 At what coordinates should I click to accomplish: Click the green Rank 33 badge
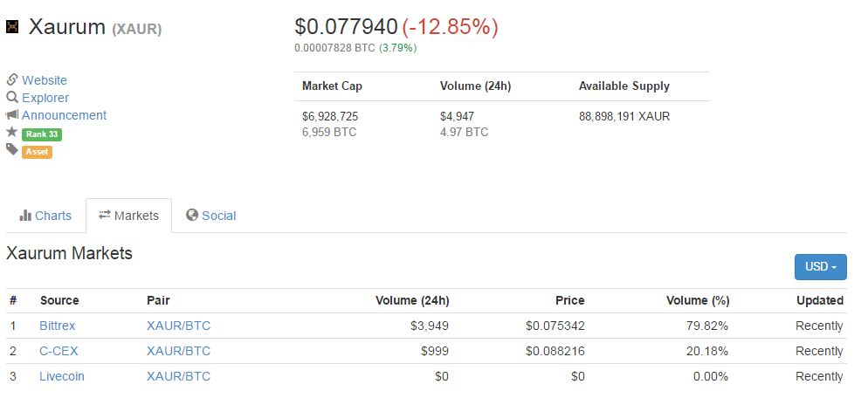42,134
